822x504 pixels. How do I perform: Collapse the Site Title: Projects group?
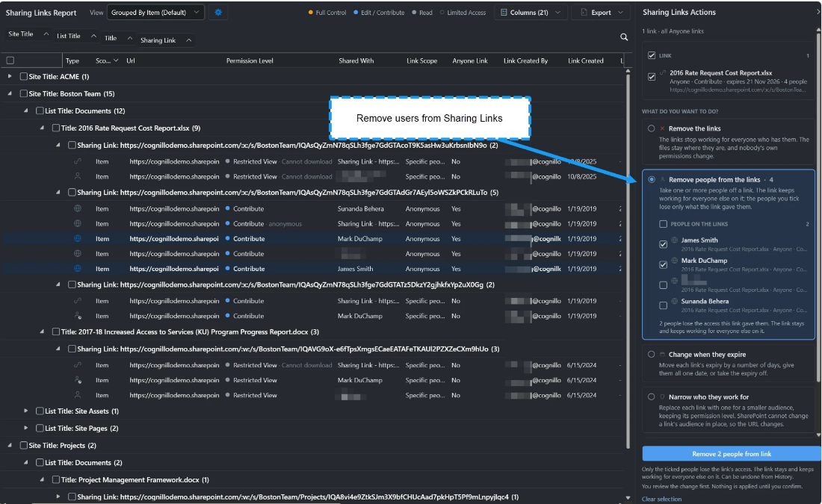click(10, 445)
